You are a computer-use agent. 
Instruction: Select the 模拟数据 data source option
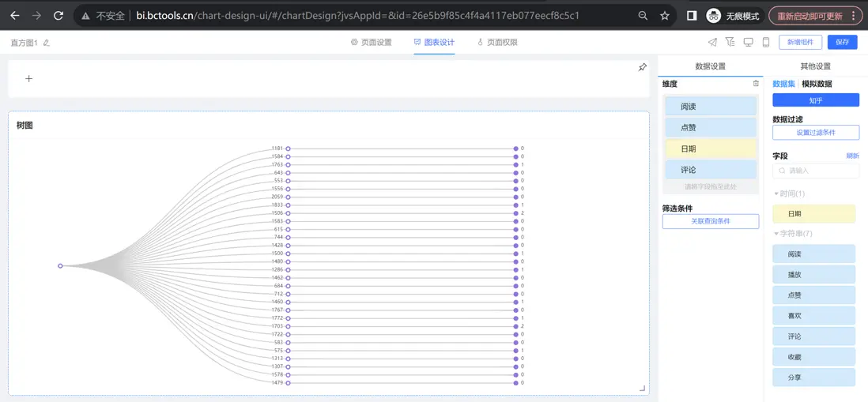[817, 84]
